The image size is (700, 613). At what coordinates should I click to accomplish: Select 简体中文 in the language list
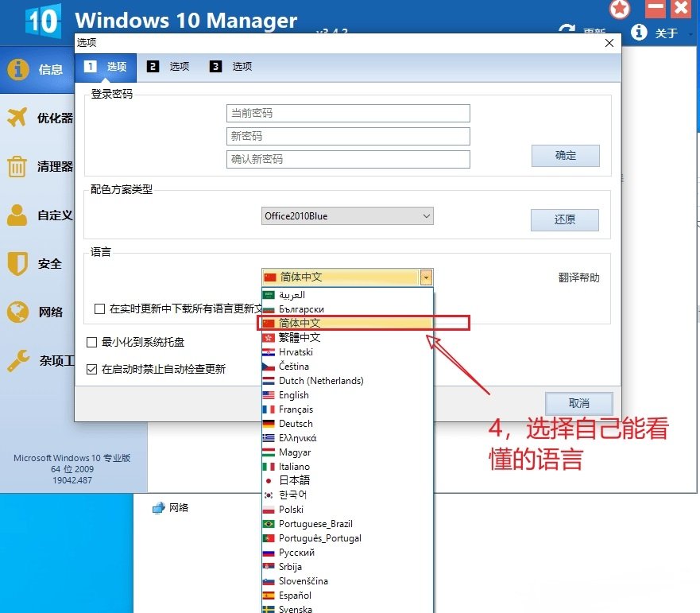click(347, 323)
